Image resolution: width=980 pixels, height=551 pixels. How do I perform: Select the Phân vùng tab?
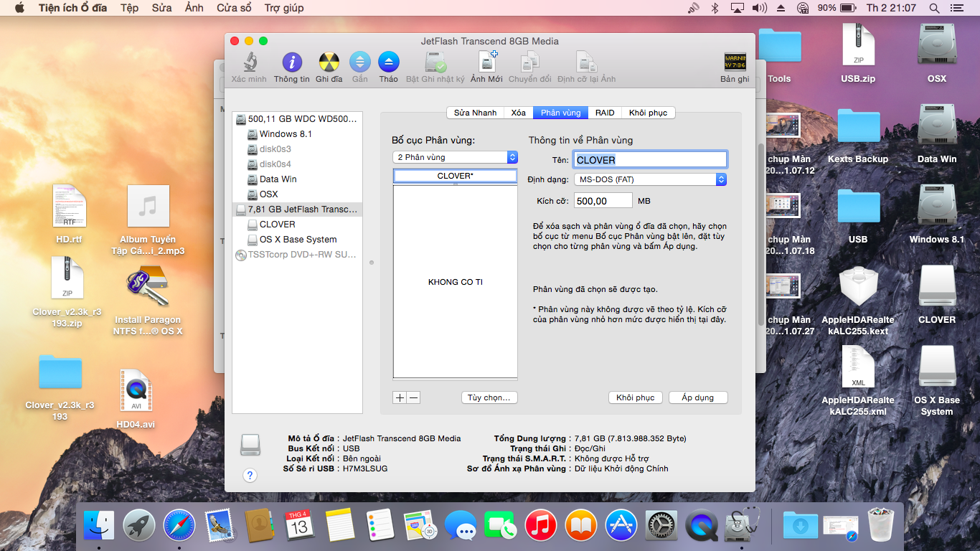(561, 113)
